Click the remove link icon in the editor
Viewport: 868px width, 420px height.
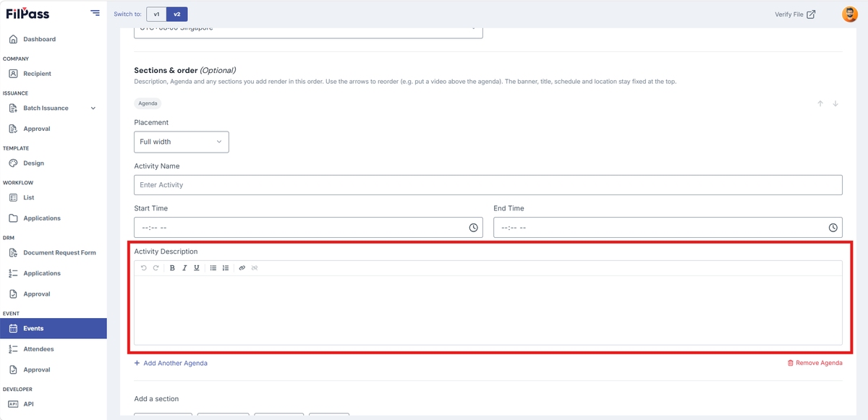tap(255, 268)
